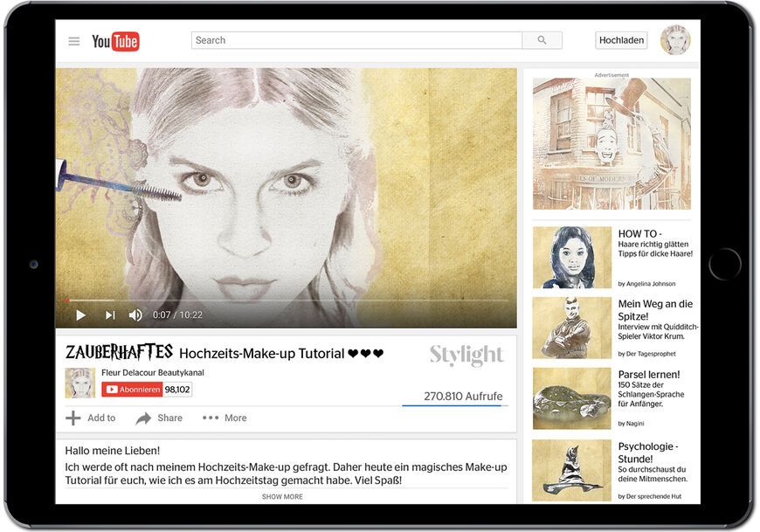
Task: Expand description with SHOW MORE
Action: click(282, 496)
